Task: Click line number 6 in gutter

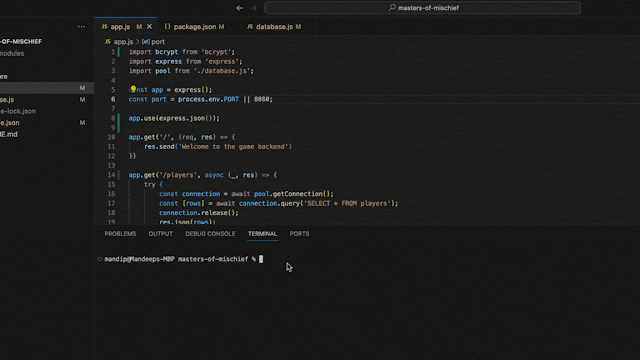Action: (x=113, y=99)
